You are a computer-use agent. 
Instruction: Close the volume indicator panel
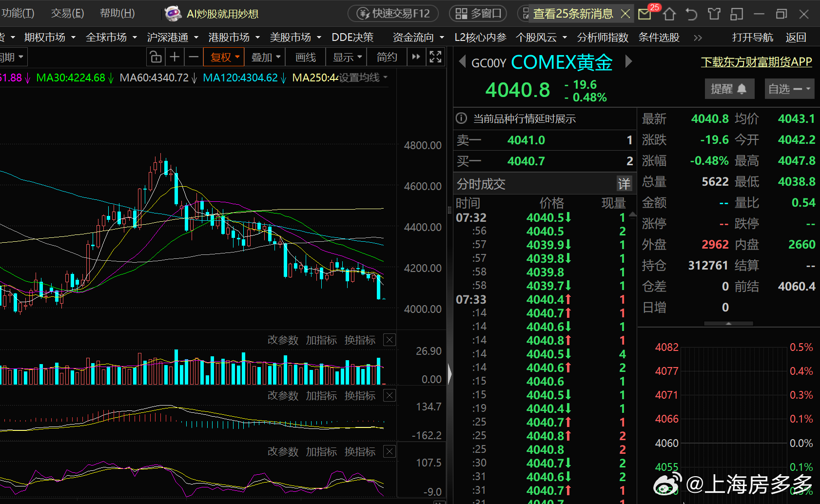tap(390, 340)
